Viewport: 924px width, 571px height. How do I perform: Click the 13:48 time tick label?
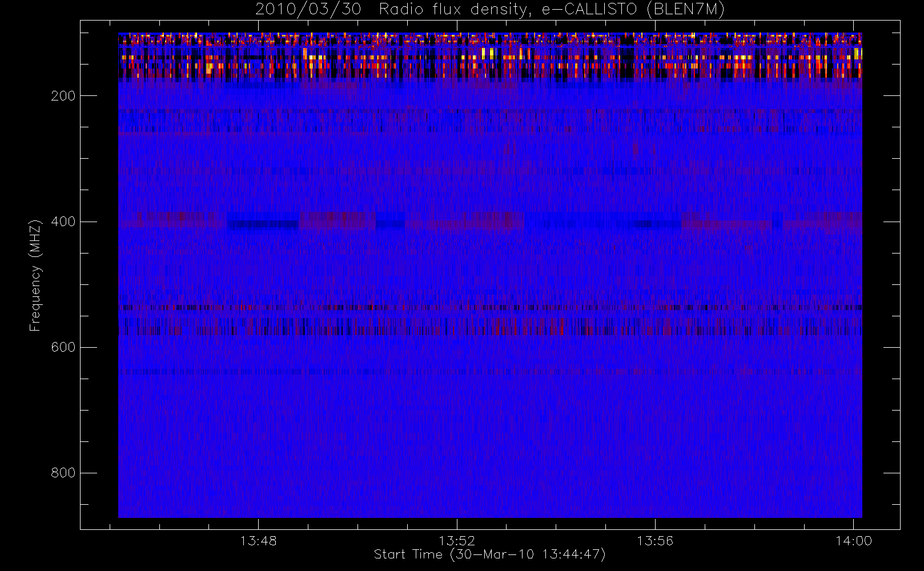coord(258,541)
